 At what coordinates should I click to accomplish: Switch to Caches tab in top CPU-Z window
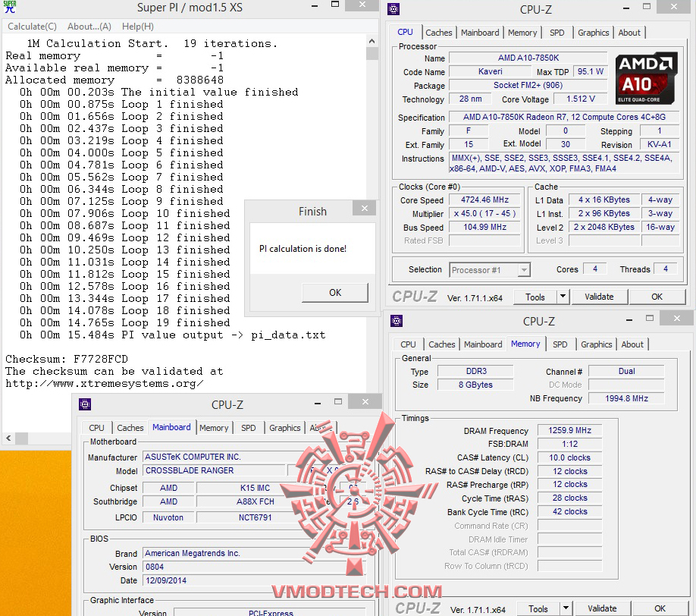coord(438,33)
